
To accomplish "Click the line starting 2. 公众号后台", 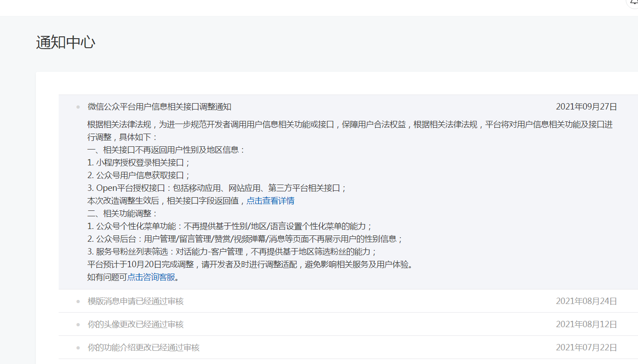I will [x=245, y=239].
